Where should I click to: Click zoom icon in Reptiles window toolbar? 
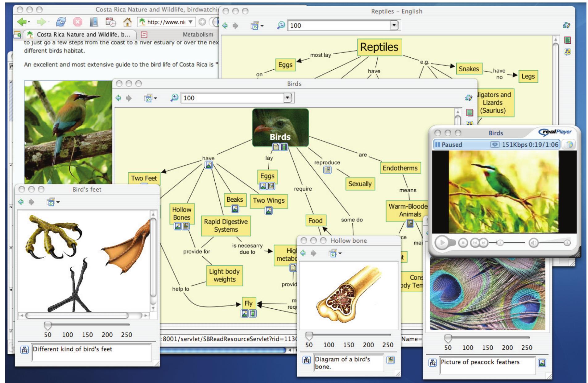coord(281,25)
